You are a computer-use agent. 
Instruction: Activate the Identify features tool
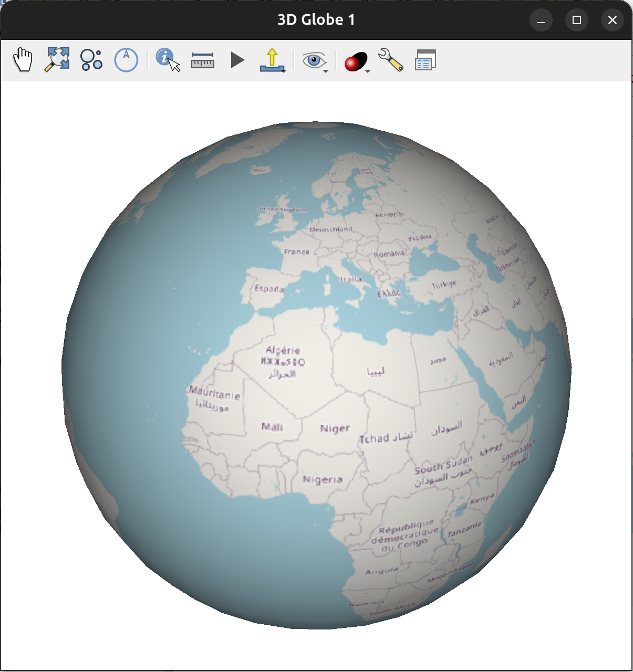168,60
